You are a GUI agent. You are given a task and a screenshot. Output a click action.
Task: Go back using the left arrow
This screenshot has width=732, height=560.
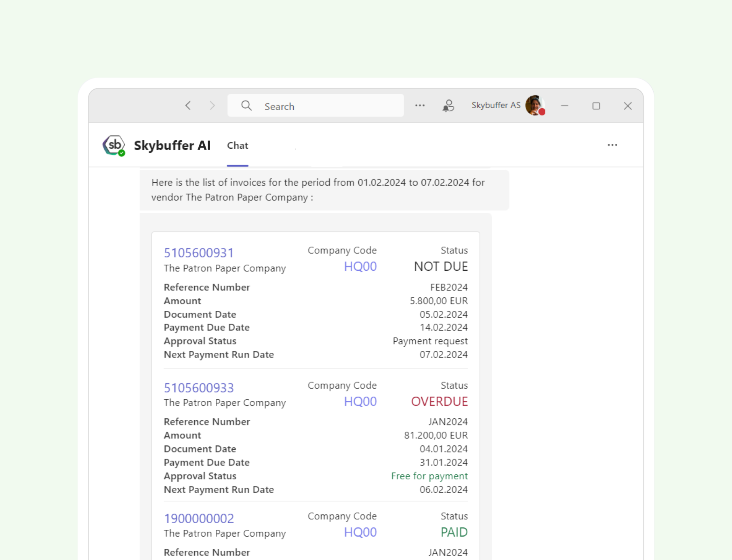pyautogui.click(x=188, y=106)
